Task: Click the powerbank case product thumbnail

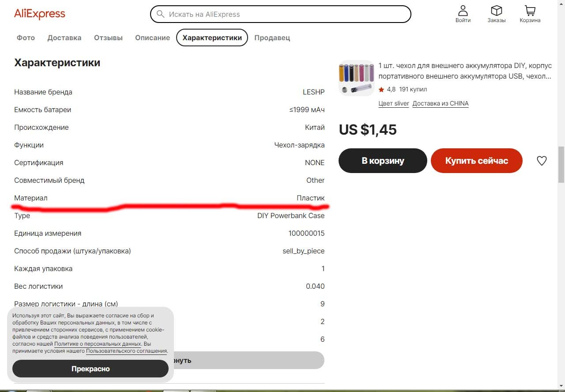Action: pyautogui.click(x=357, y=78)
